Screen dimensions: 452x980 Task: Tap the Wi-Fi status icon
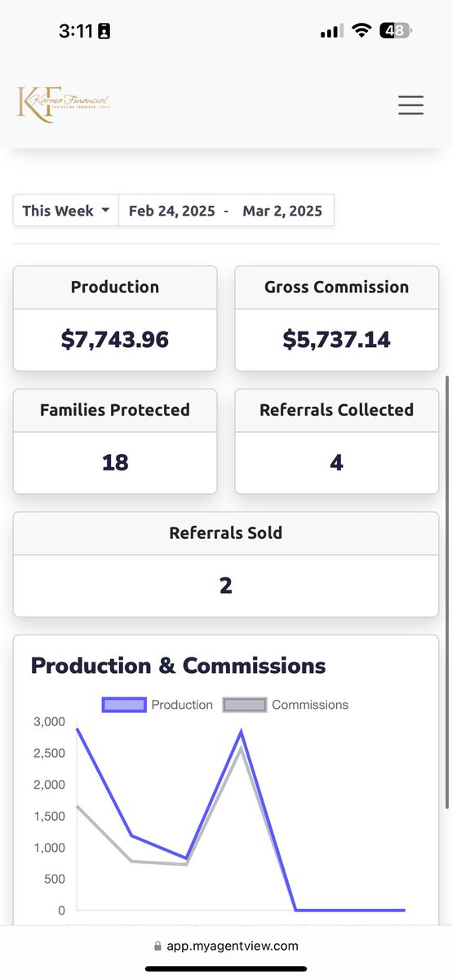point(361,31)
